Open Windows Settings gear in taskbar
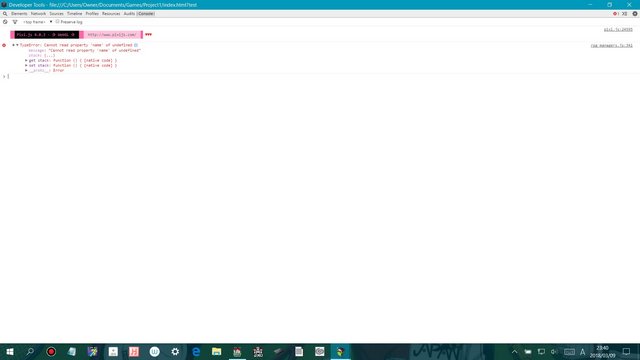 pyautogui.click(x=175, y=351)
